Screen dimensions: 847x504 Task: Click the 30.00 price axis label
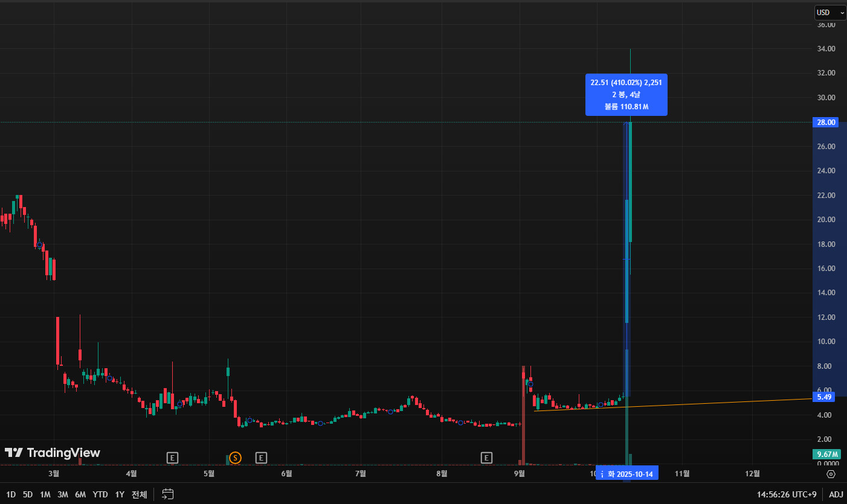pyautogui.click(x=826, y=98)
